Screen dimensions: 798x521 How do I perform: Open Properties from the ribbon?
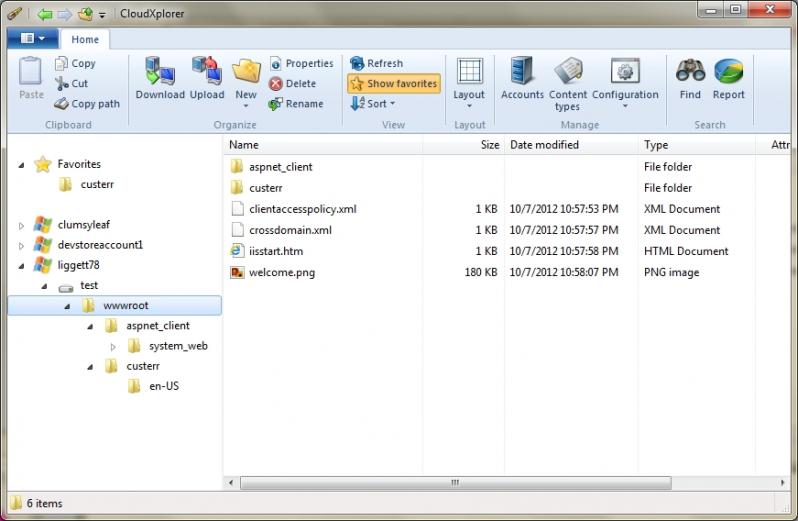(302, 63)
